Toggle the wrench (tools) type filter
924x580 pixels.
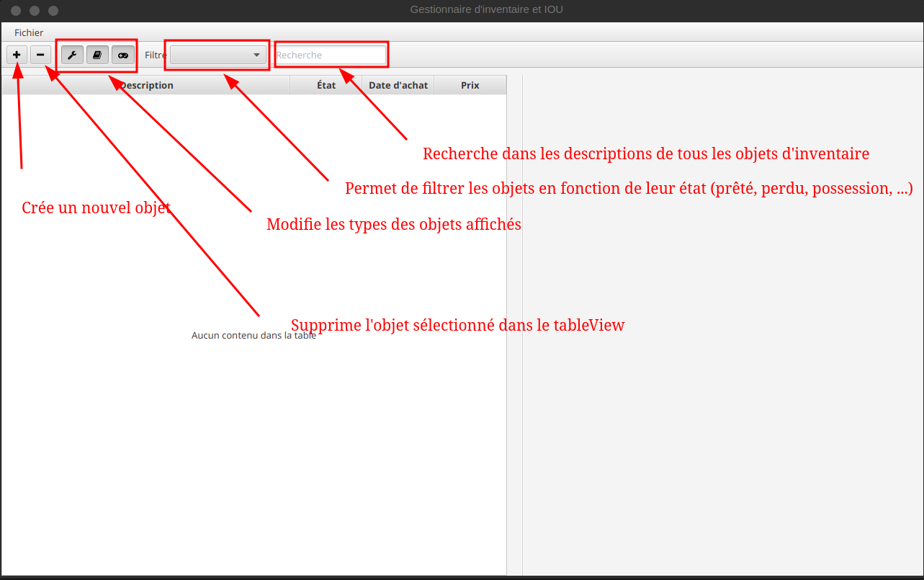(x=72, y=55)
